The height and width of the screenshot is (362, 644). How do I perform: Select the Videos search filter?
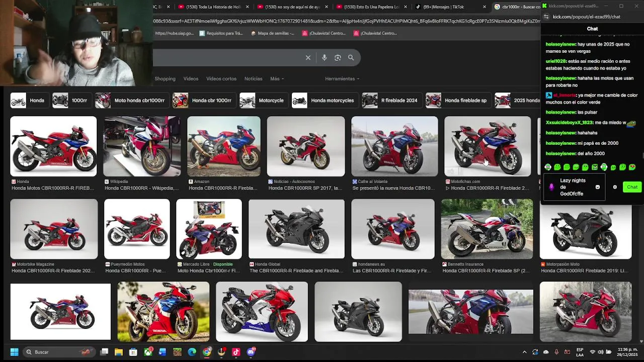coord(191,79)
